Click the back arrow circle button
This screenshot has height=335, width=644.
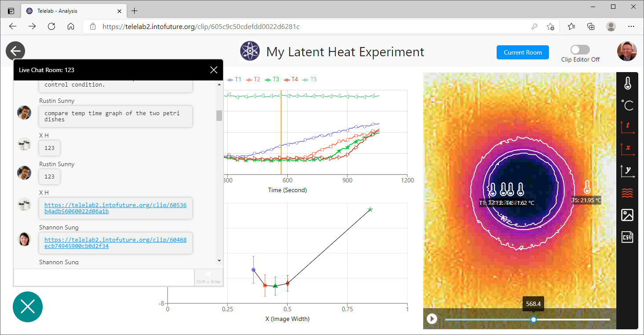point(15,51)
